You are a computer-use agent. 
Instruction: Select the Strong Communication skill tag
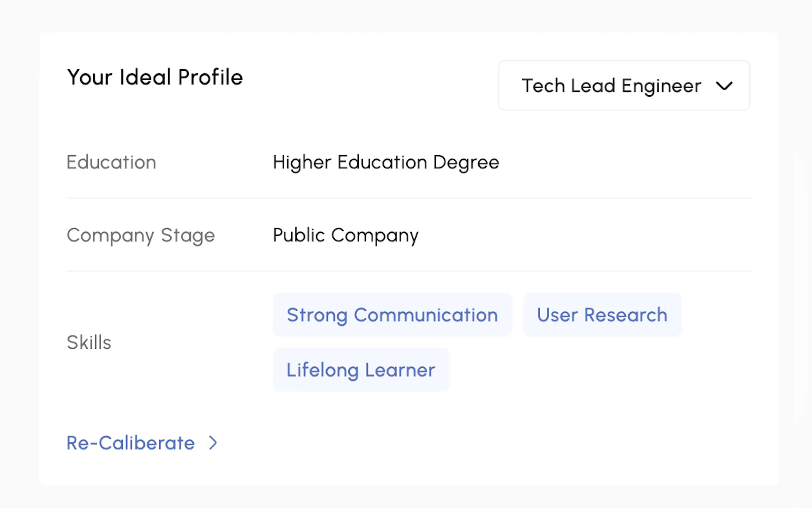click(x=392, y=315)
